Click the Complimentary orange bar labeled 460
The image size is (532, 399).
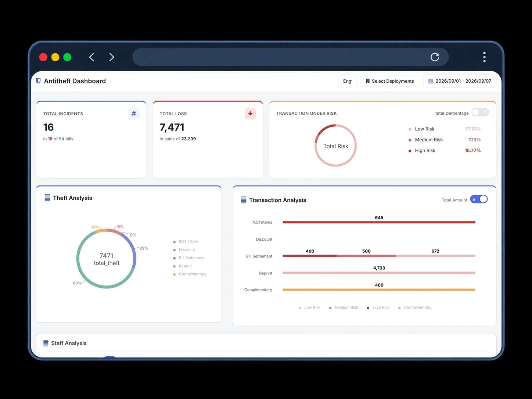pyautogui.click(x=379, y=290)
